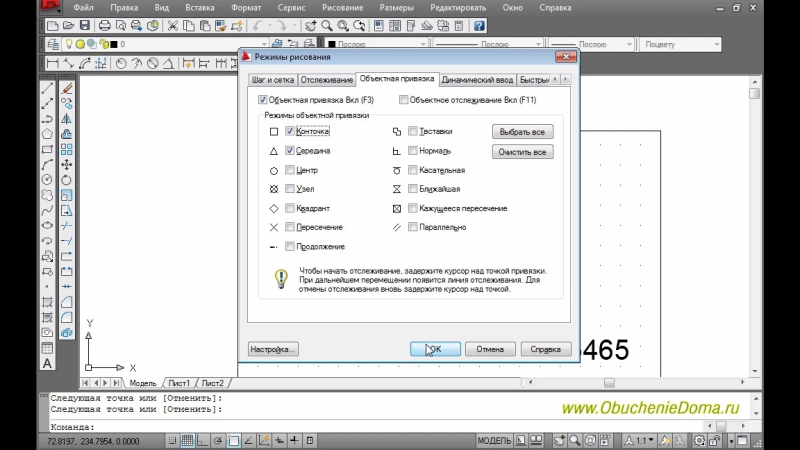
Task: Enable the Пересечение snap checkbox
Action: [x=290, y=227]
